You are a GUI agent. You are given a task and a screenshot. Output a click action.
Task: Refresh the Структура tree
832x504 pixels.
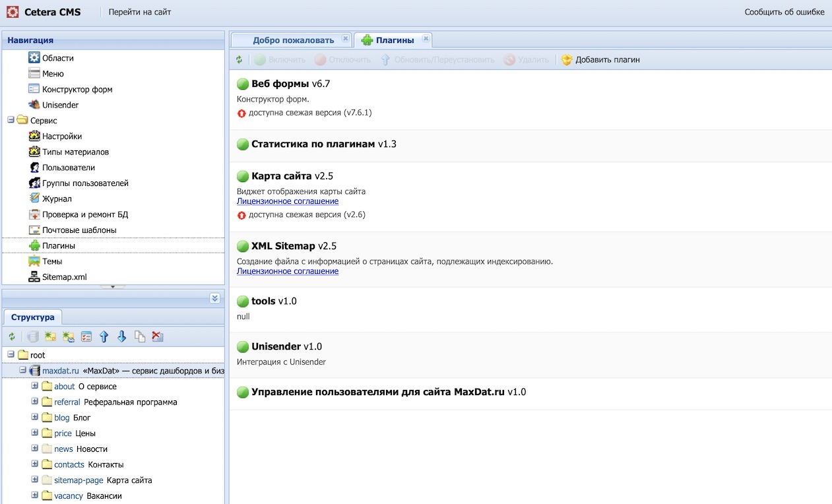click(12, 337)
